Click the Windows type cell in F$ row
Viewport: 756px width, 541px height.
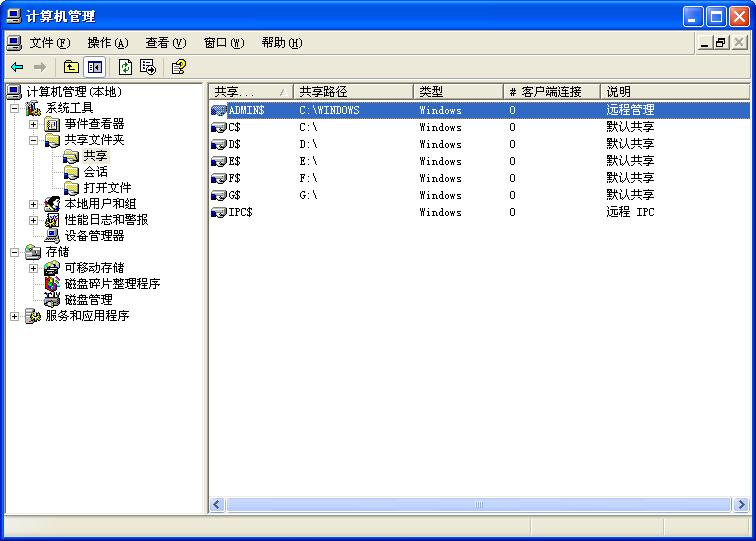point(440,178)
